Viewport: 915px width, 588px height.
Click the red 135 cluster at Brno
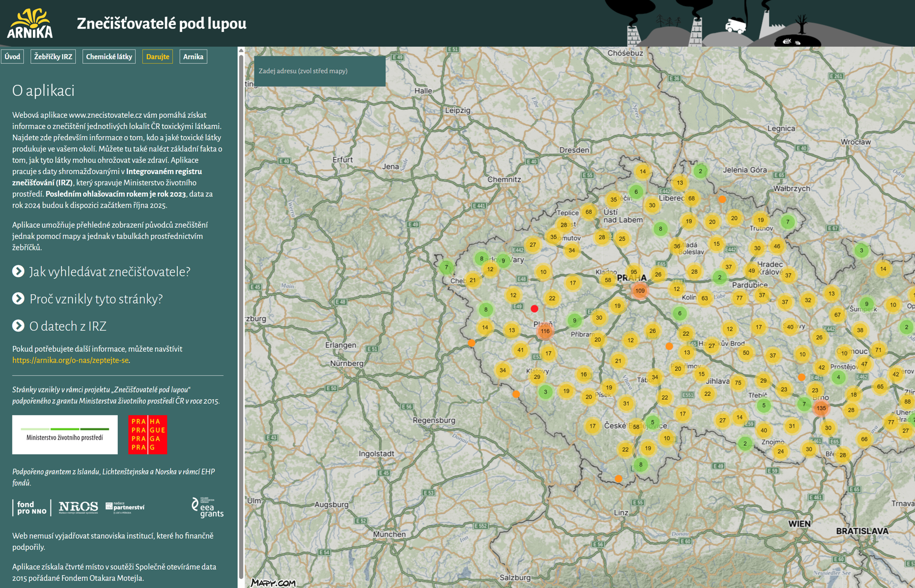click(x=821, y=408)
